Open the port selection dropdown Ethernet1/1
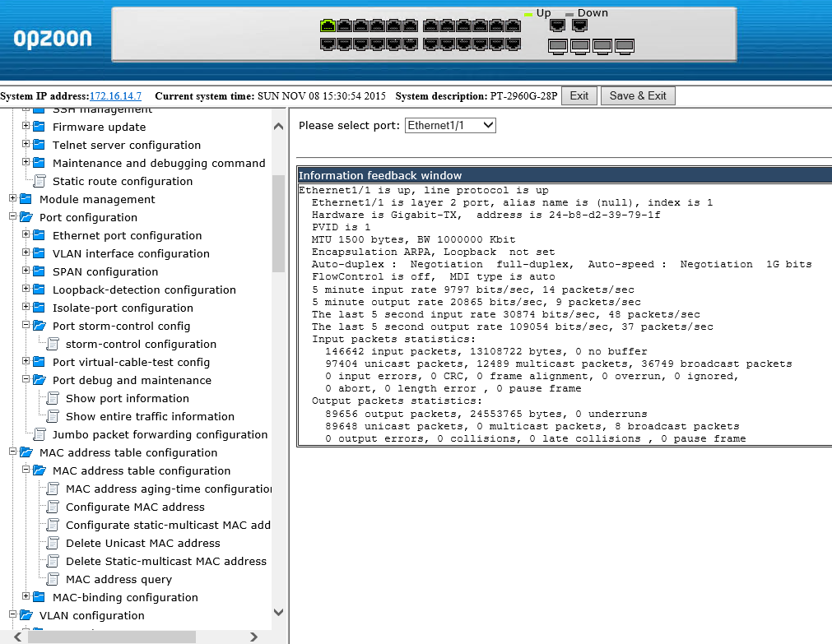Viewport: 832px width, 644px height. coord(450,125)
